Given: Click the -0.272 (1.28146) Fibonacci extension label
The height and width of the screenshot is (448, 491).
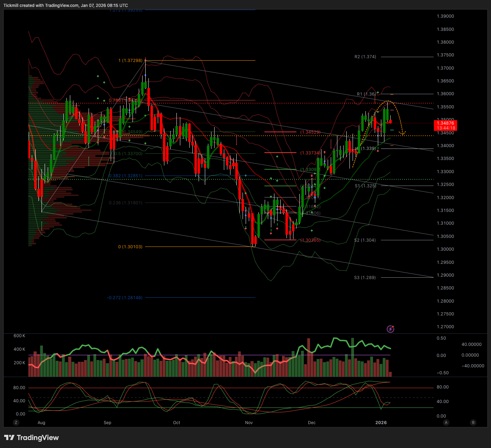Looking at the screenshot, I should 125,298.
